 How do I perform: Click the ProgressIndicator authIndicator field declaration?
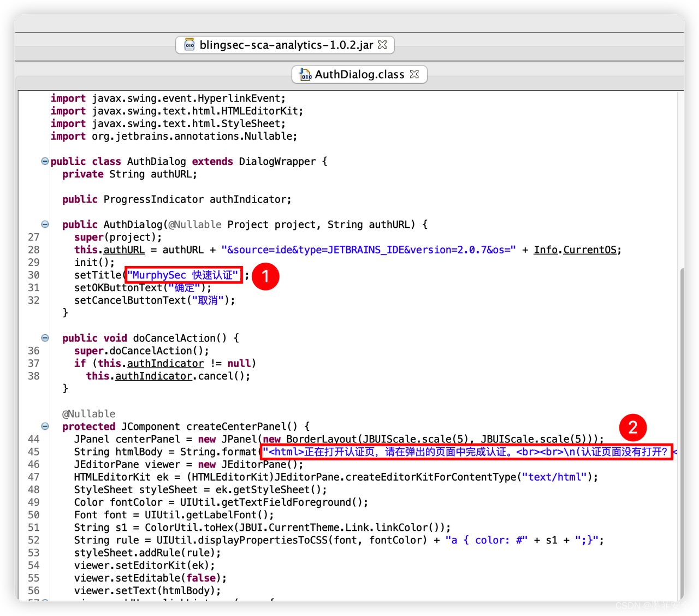pyautogui.click(x=177, y=199)
